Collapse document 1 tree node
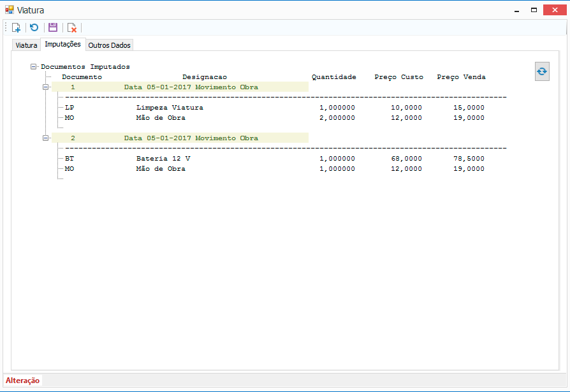 [x=45, y=87]
